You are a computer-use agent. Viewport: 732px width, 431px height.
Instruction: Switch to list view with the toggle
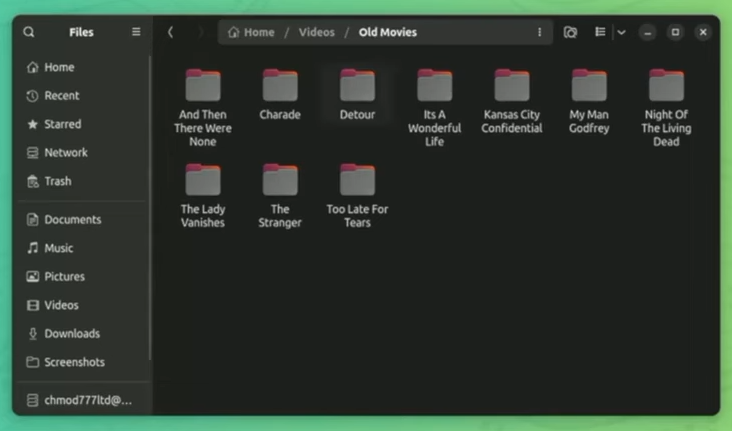coord(600,32)
